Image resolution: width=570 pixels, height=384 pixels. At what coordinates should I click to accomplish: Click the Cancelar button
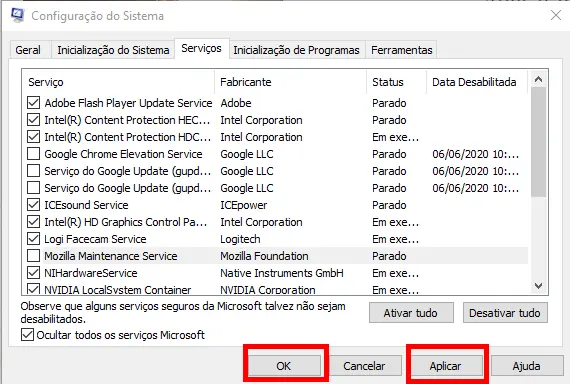364,366
